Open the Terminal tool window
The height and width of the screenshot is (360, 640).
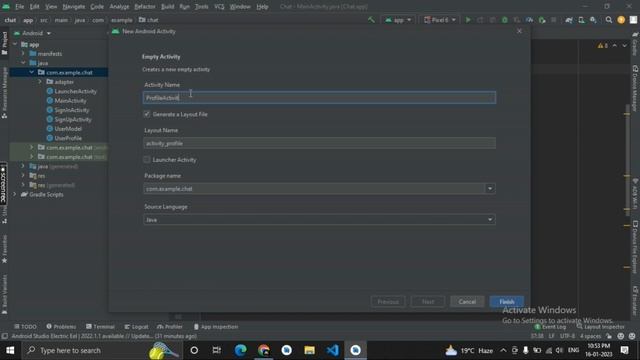[x=100, y=327]
